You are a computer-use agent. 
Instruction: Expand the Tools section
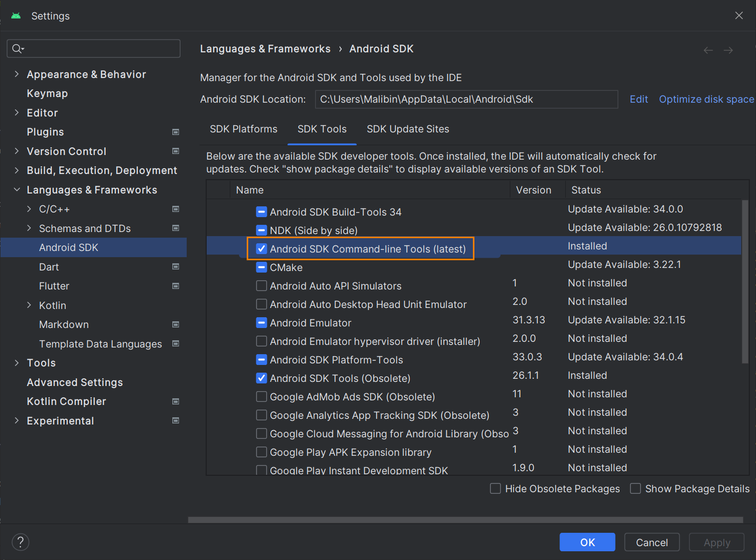click(16, 363)
